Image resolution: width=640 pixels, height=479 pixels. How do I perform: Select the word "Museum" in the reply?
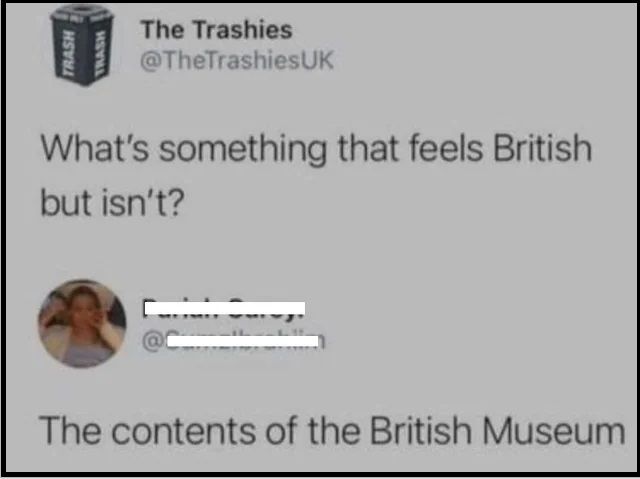click(x=554, y=431)
